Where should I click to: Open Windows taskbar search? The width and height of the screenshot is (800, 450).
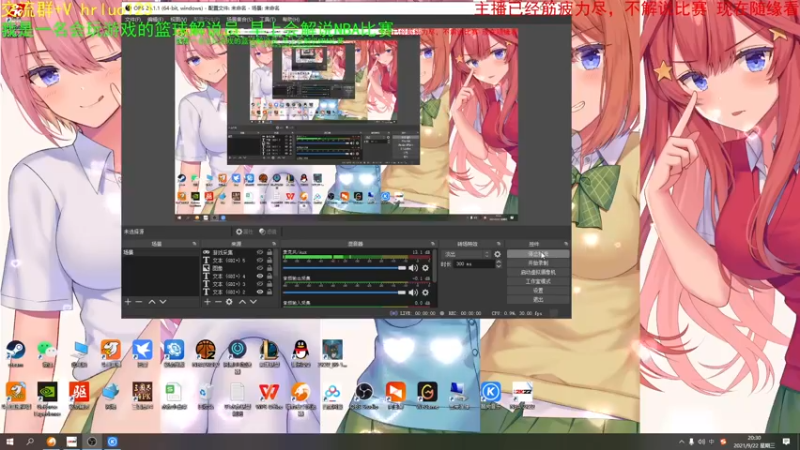pyautogui.click(x=30, y=441)
